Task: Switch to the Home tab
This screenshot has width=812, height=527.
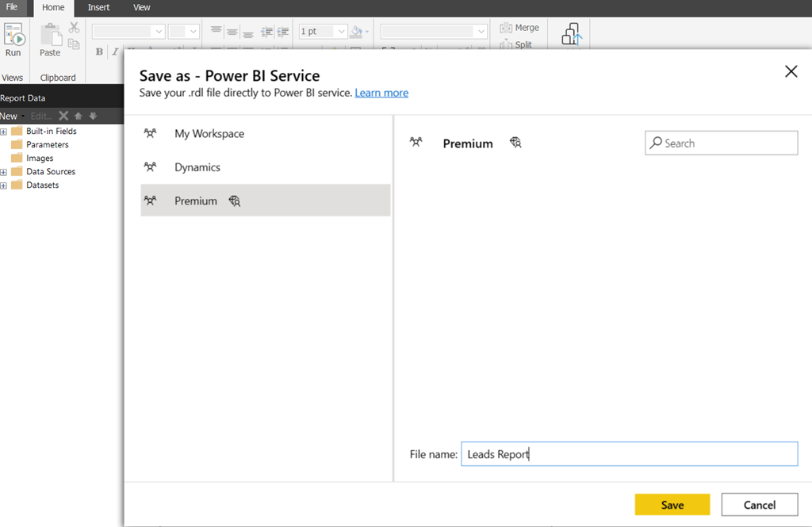Action: click(x=53, y=8)
